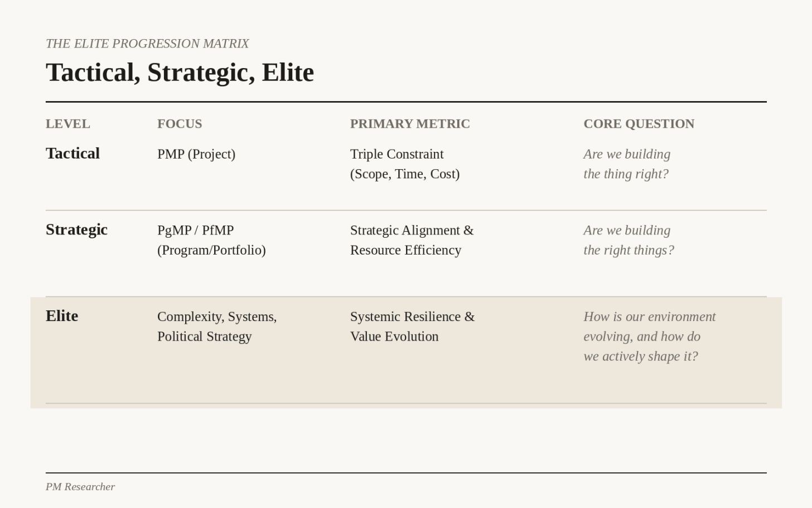Screen dimensions: 812x508
Task: Click 'Strategic Alignment & Resource Efficiency' cell
Action: coord(412,240)
